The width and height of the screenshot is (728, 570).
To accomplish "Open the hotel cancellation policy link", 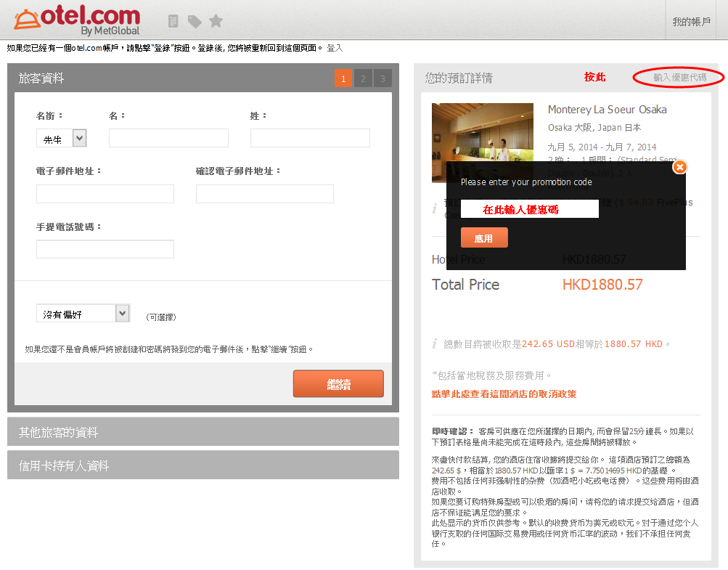I will [504, 394].
